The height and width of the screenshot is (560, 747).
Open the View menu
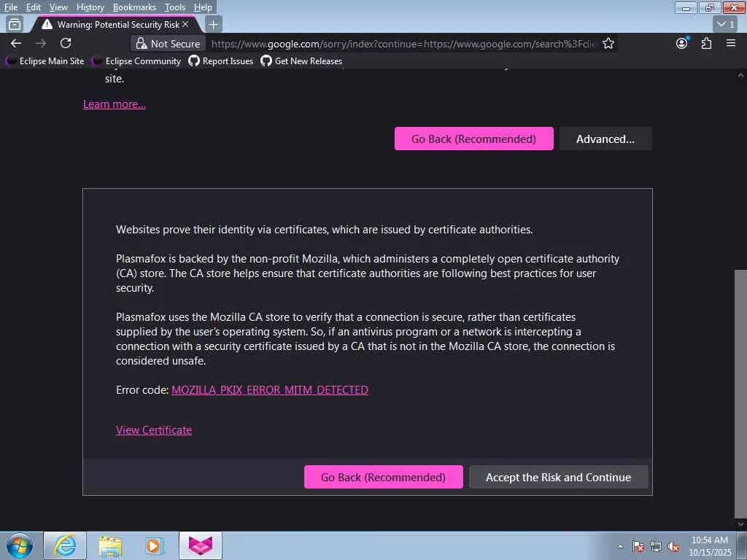pyautogui.click(x=58, y=7)
